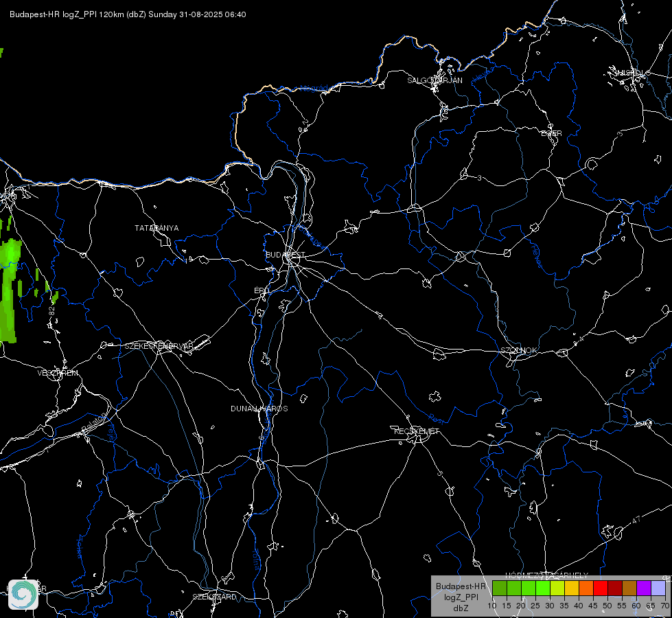
Task: Click the KECSKEMET city label
Action: [x=417, y=431]
